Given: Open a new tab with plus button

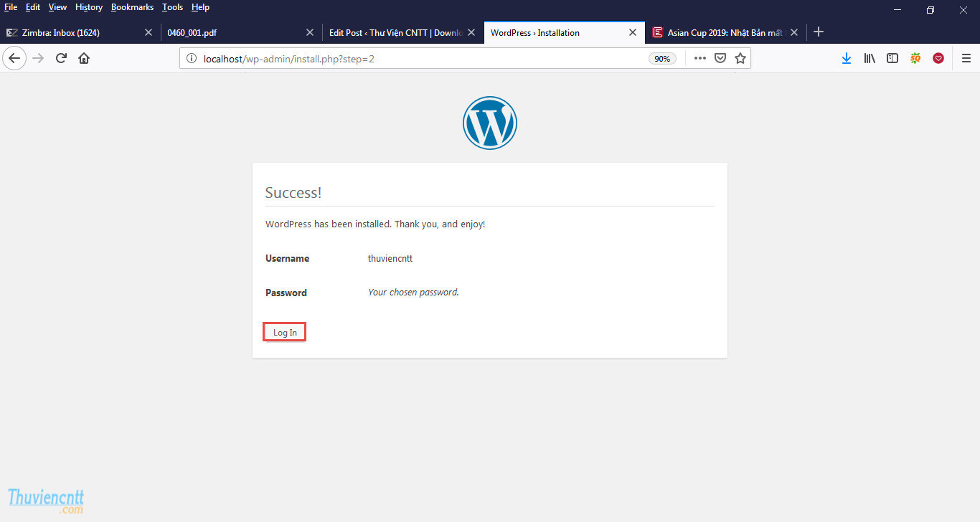Looking at the screenshot, I should 819,32.
